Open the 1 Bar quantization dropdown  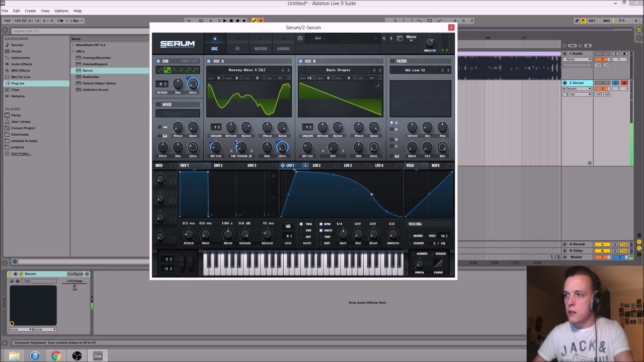click(77, 21)
